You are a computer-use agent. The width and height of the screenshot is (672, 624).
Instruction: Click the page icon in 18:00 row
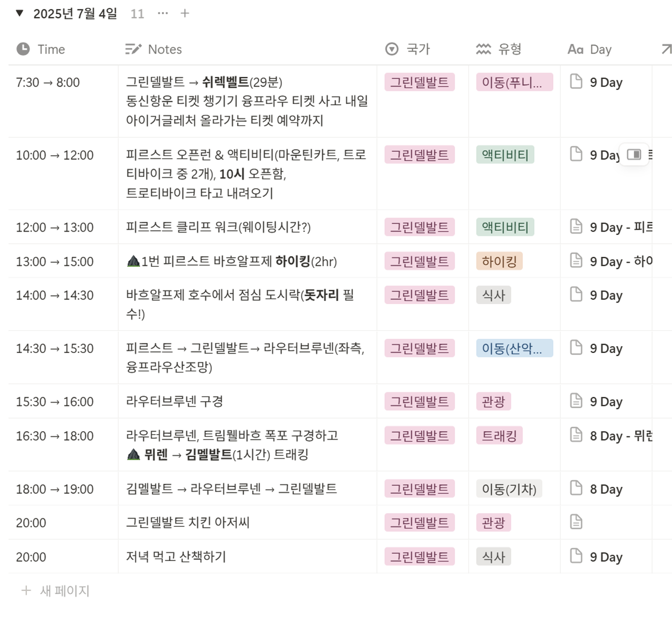tap(576, 488)
